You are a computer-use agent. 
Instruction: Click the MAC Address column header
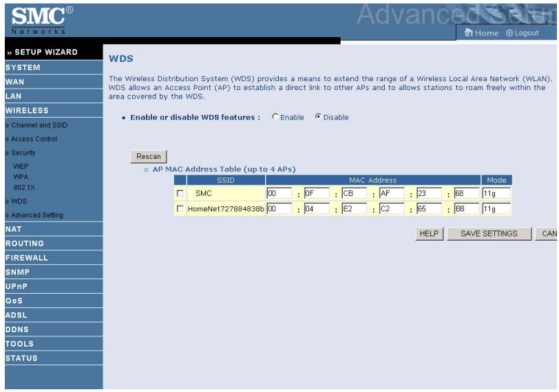click(373, 180)
